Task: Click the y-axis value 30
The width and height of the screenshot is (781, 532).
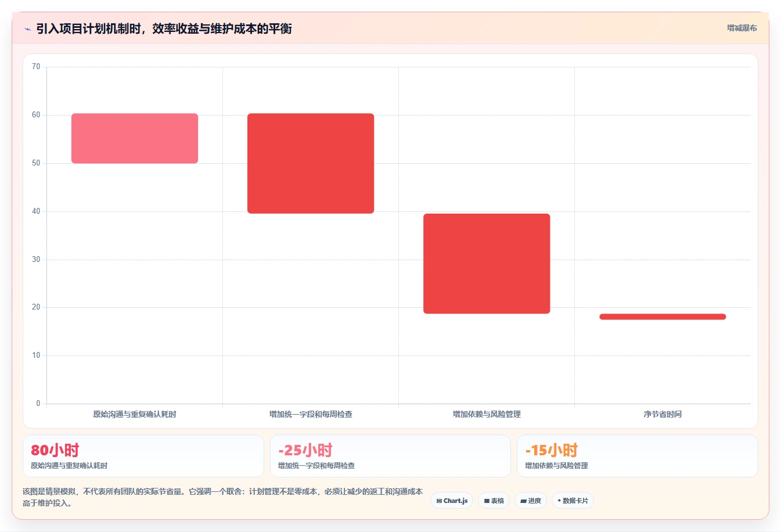Action: [36, 260]
